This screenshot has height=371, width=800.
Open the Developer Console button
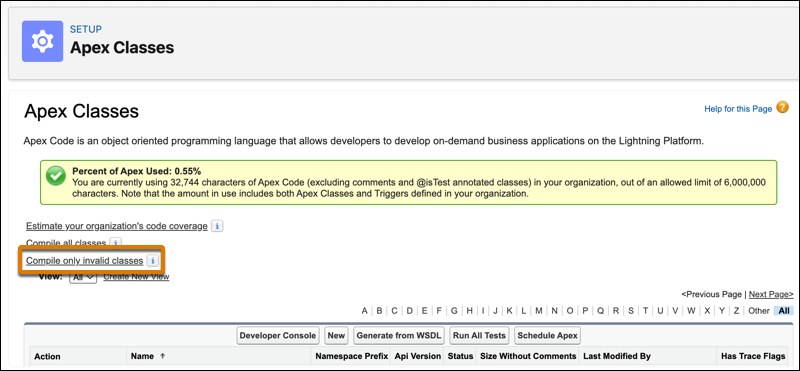coord(279,336)
